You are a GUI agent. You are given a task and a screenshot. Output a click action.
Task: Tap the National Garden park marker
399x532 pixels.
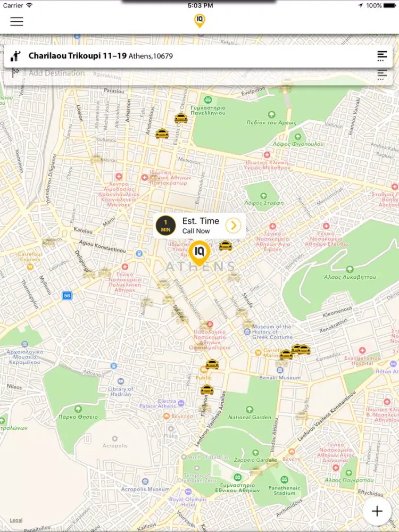[x=250, y=410]
